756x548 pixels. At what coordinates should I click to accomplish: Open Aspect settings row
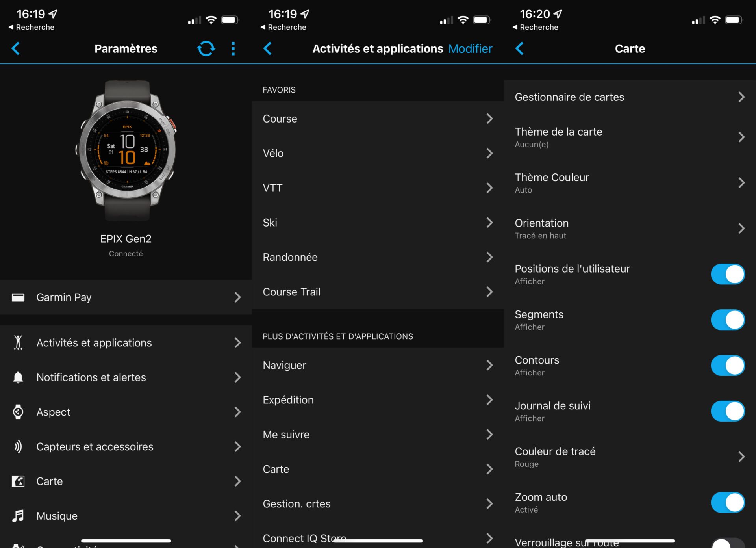pyautogui.click(x=126, y=412)
